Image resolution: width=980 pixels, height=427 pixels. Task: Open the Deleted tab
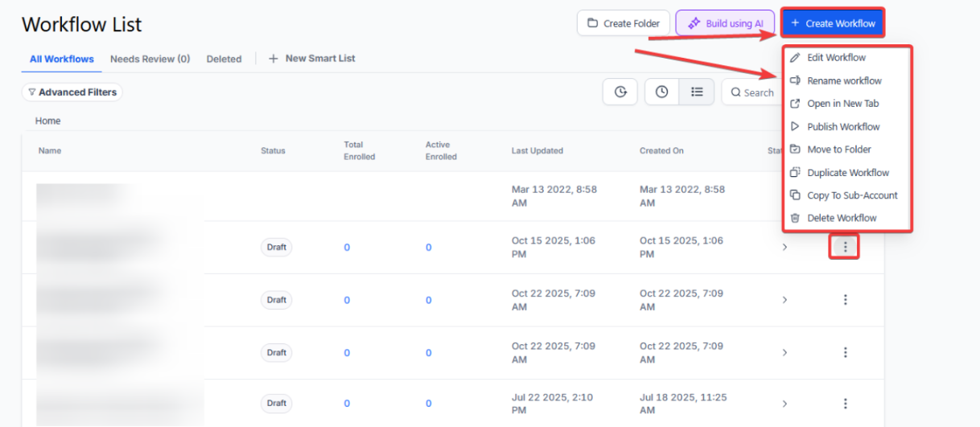click(224, 59)
